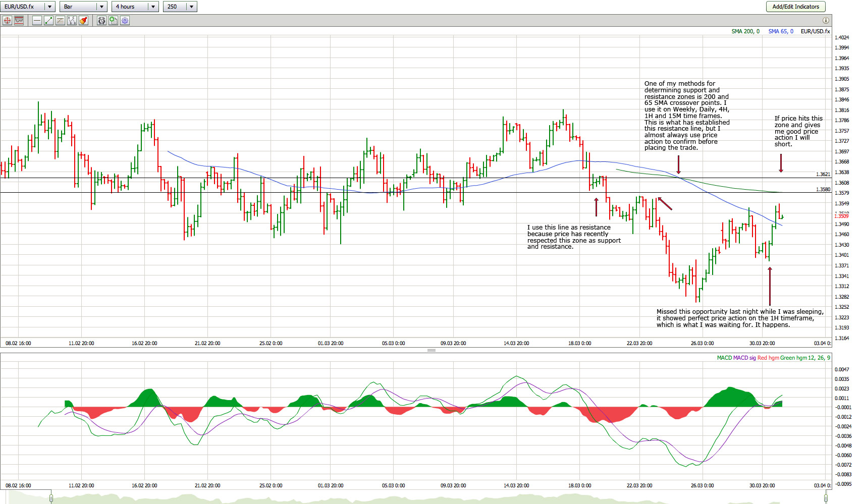This screenshot has height=504, width=861.
Task: Grab the left handle of the range slider
Action: [51, 498]
